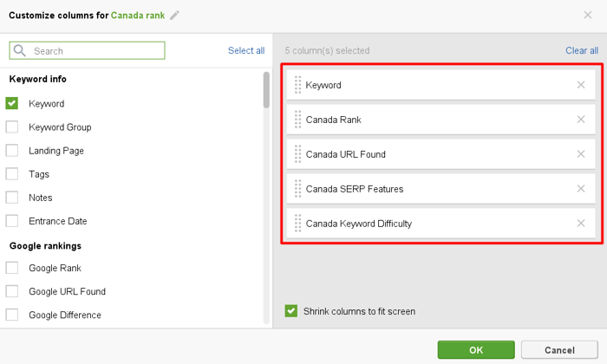This screenshot has height=364, width=607.
Task: Select the Canada Keyword Difficulty row label
Action: 358,224
